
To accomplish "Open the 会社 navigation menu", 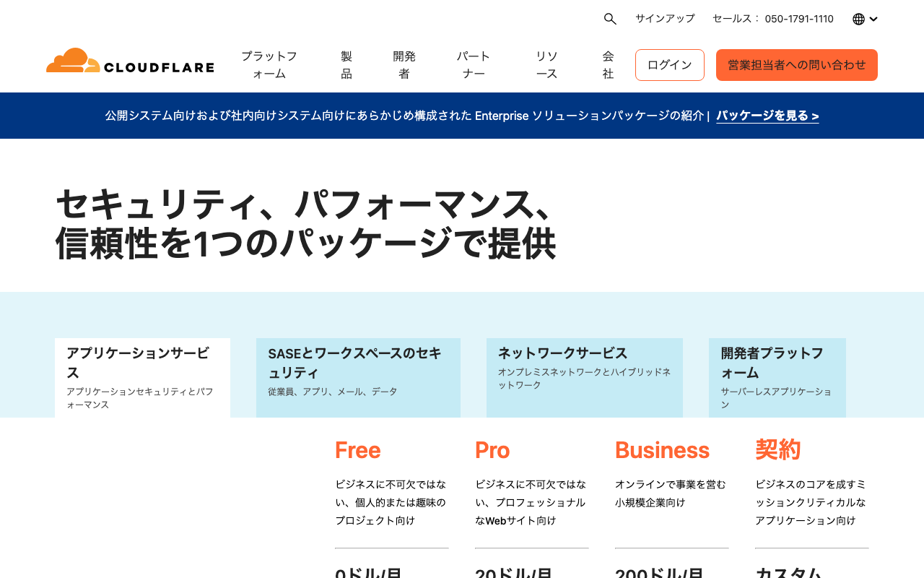I will pos(606,64).
